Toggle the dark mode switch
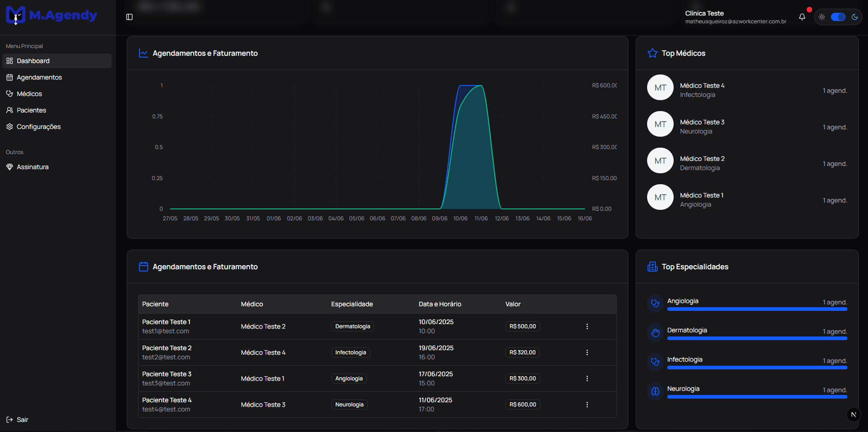 (x=838, y=16)
